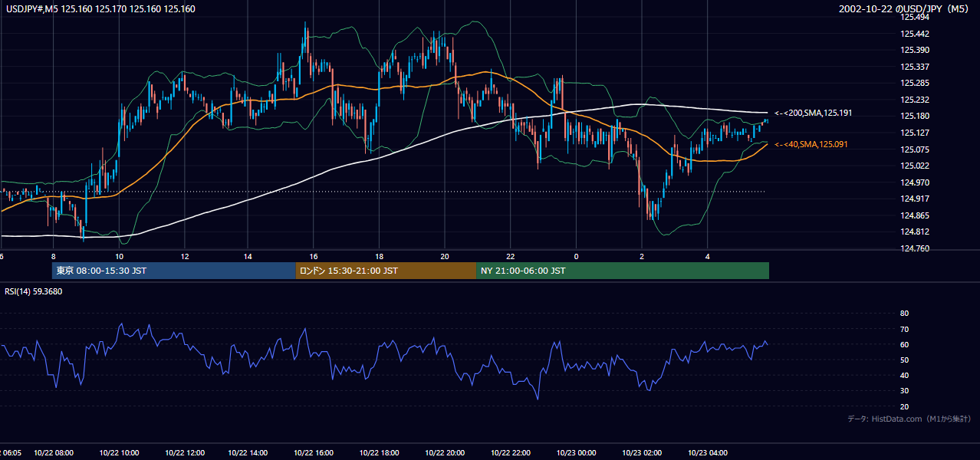This screenshot has height=460, width=980.
Task: Click hour tick 16 under price chart
Action: [314, 256]
